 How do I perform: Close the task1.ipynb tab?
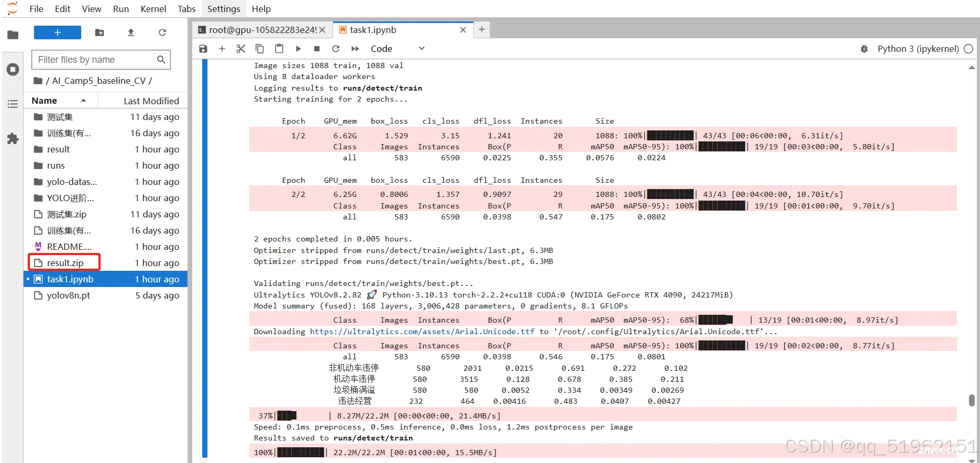click(463, 30)
